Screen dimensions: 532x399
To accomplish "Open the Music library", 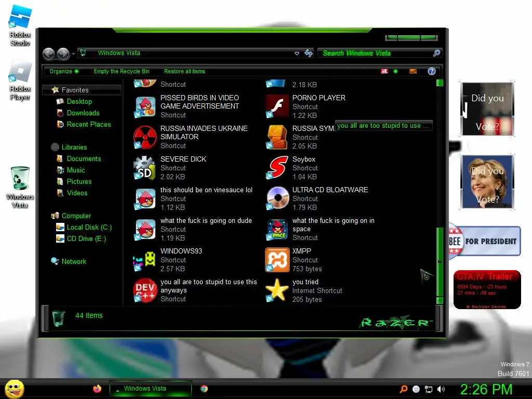I will (75, 170).
